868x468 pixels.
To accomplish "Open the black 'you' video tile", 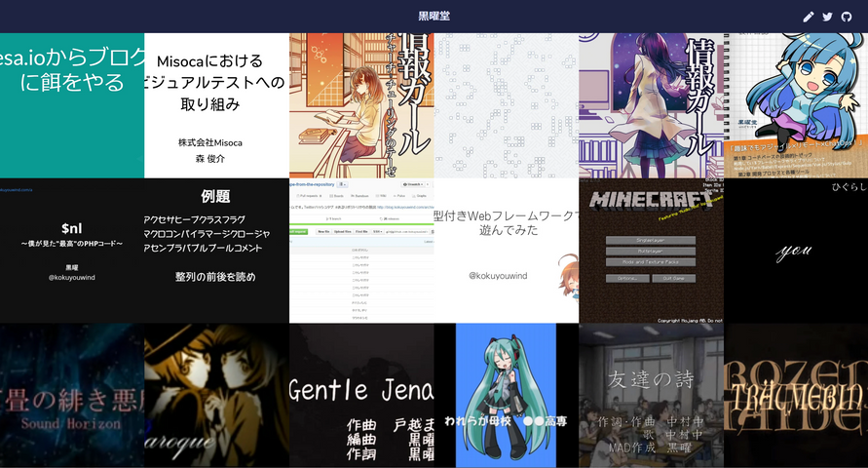I will click(796, 251).
